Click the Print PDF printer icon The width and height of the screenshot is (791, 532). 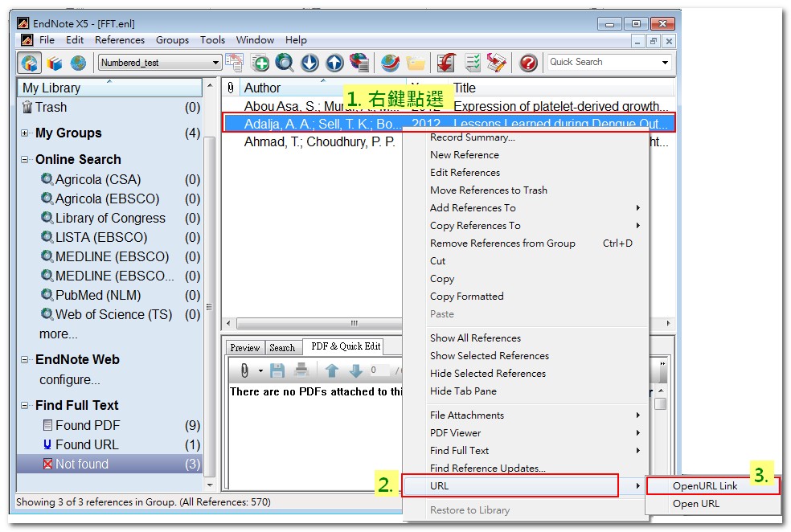(301, 370)
